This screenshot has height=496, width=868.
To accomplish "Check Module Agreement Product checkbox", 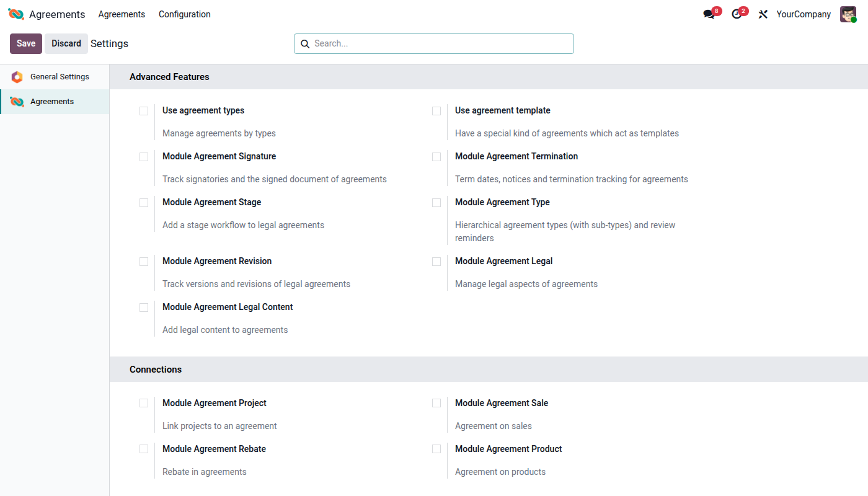I will [436, 449].
